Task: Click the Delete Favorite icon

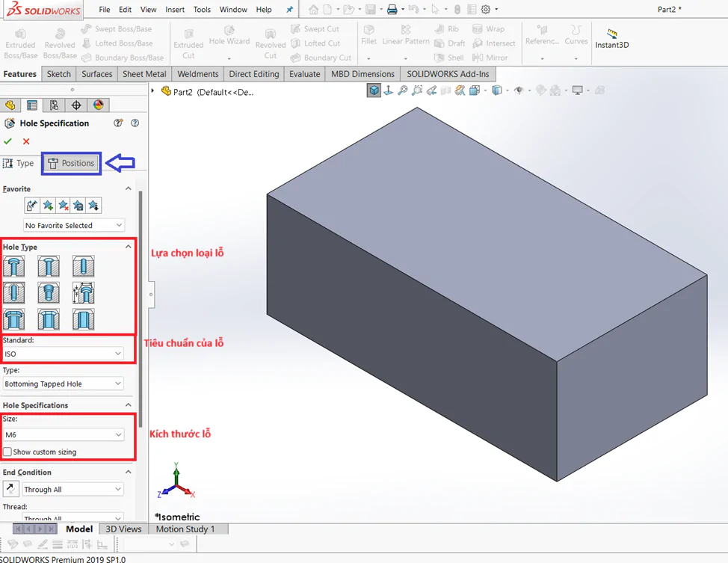Action: (63, 206)
